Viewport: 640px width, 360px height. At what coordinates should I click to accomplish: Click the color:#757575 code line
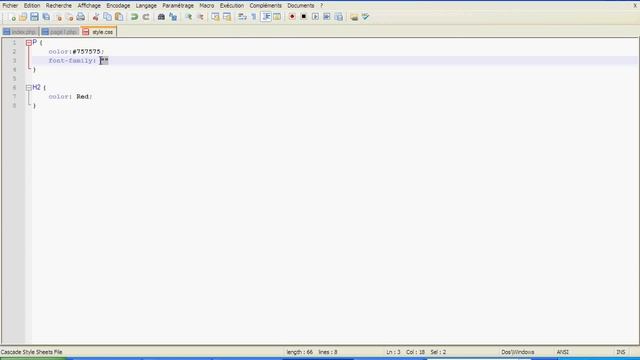click(76, 51)
